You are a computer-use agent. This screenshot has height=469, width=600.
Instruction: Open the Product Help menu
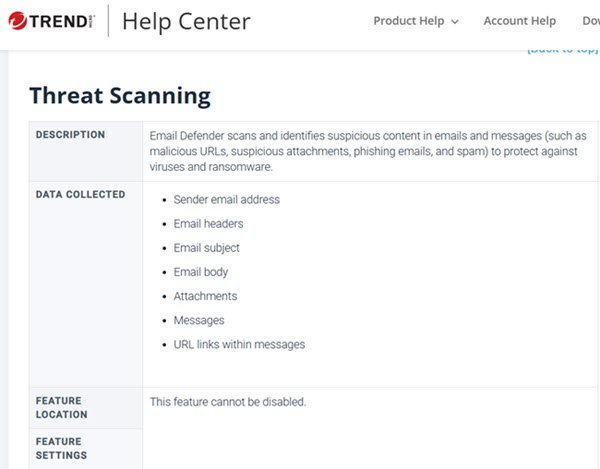[408, 21]
